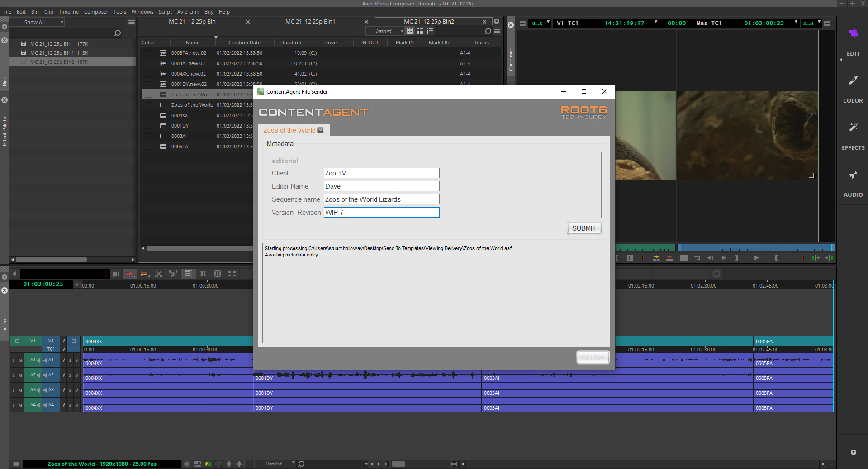
Task: Click the greyed CLOSE button in ContentAgent File Sender
Action: (593, 357)
